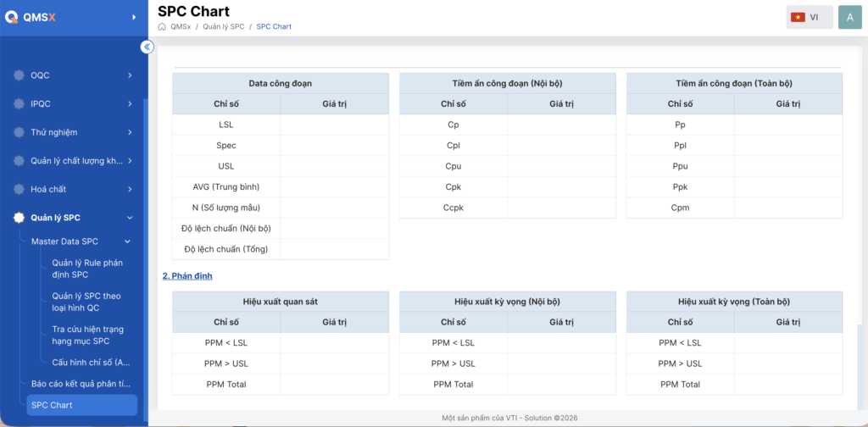Open Tra cứu hiện trạng hạng mục SPC
The image size is (868, 427).
[x=88, y=335]
